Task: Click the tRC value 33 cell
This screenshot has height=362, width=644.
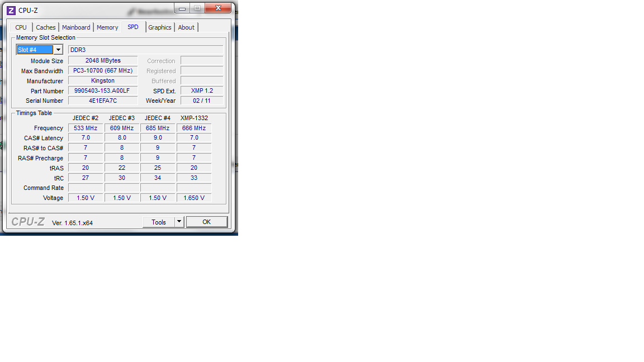Action: click(x=194, y=178)
